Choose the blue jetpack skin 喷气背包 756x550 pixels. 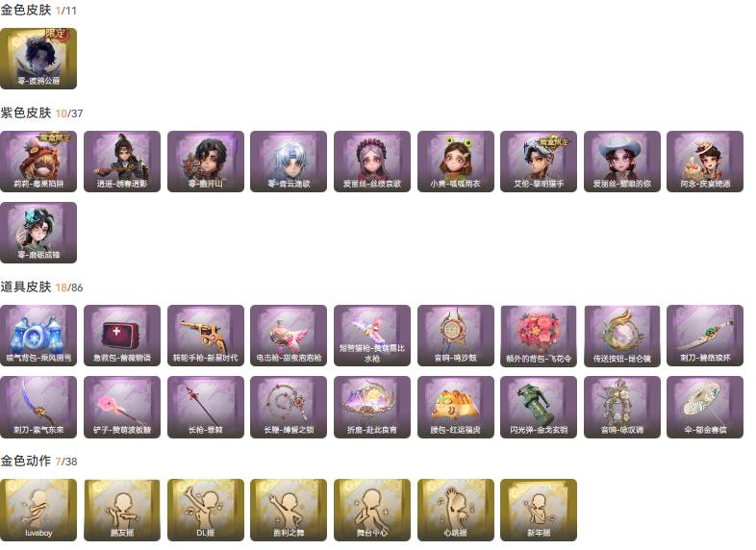[x=38, y=336]
